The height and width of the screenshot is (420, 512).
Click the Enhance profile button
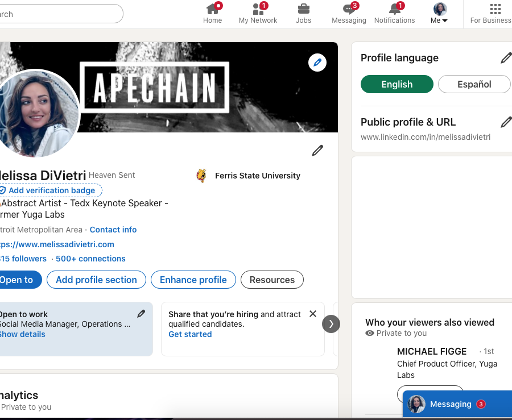pos(193,280)
